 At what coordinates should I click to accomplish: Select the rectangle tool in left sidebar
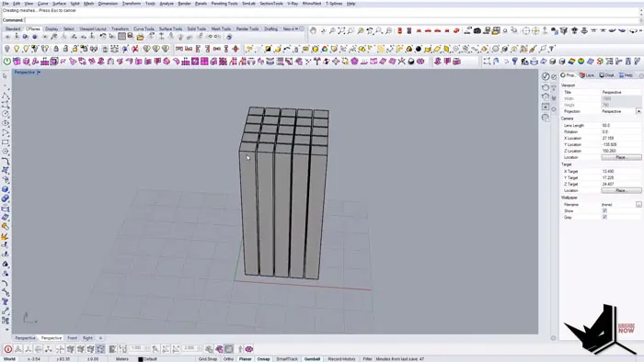5,142
